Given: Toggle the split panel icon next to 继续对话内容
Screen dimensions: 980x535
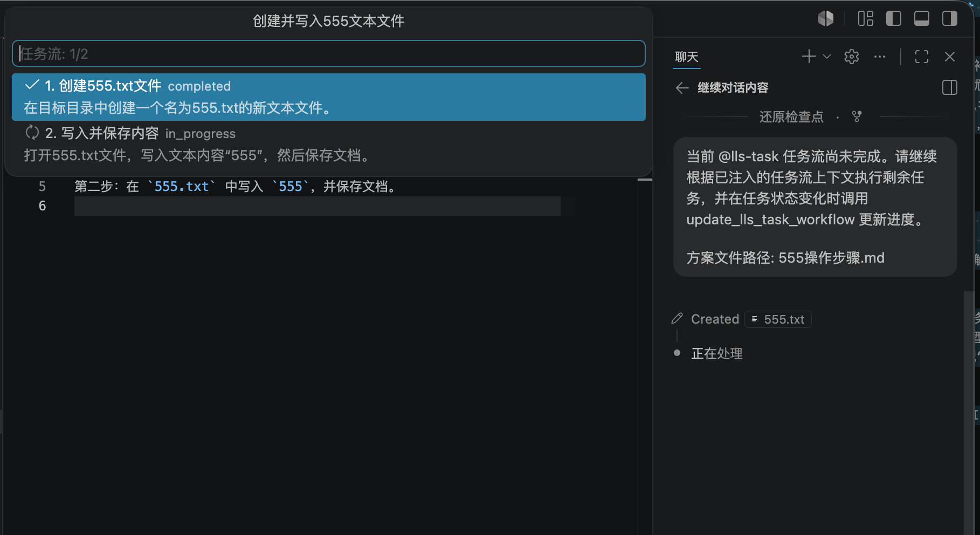Looking at the screenshot, I should click(950, 87).
